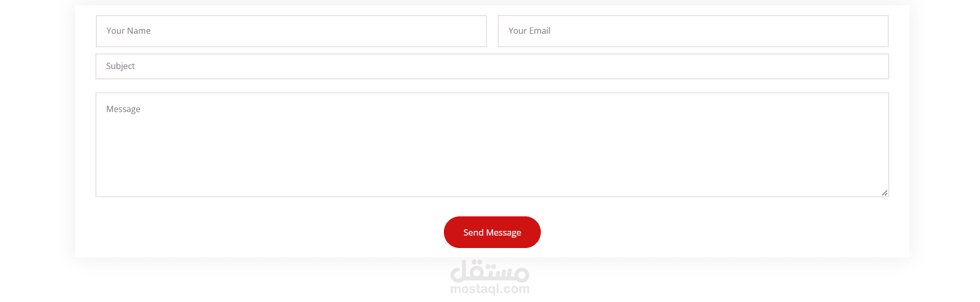Click the bottom area of Message textarea

click(492, 187)
